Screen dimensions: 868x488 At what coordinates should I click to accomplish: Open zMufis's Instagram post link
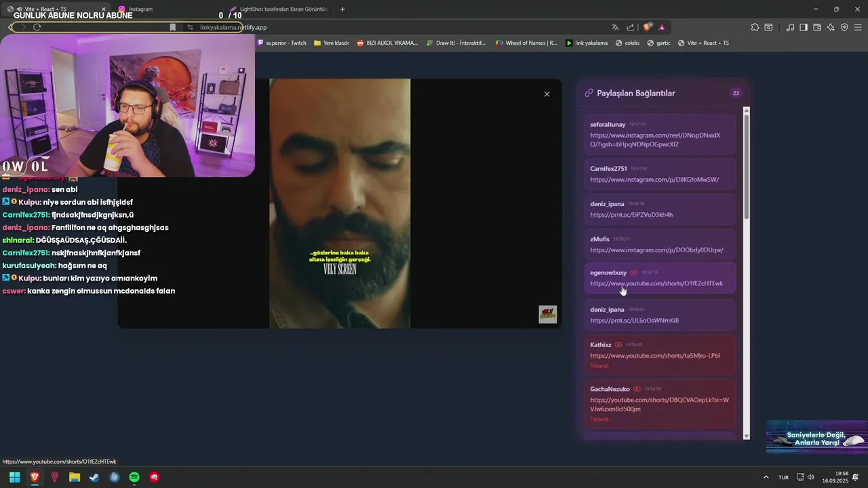point(656,250)
